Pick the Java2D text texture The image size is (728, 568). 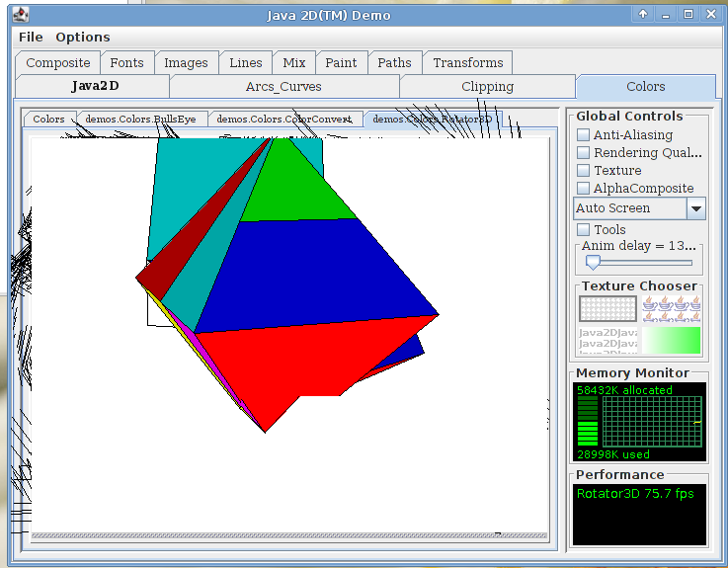coord(607,341)
